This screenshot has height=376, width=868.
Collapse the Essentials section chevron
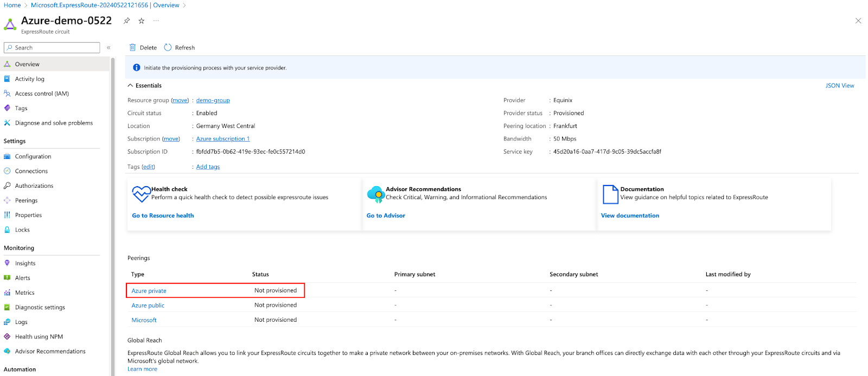point(130,86)
